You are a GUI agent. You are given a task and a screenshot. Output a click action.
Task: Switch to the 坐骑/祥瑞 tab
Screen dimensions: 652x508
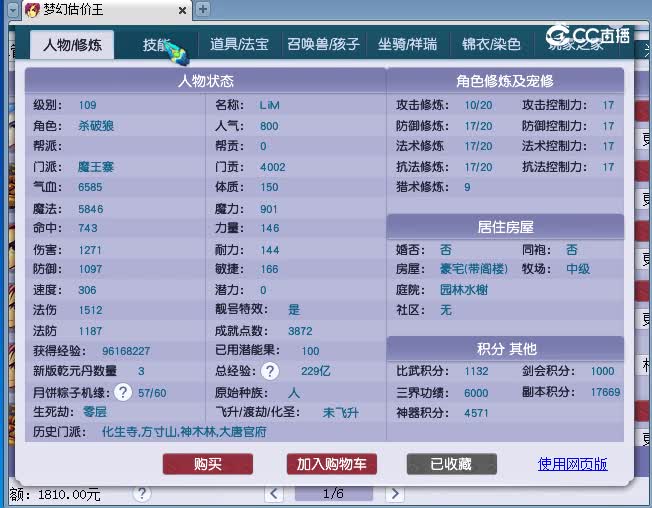(408, 44)
